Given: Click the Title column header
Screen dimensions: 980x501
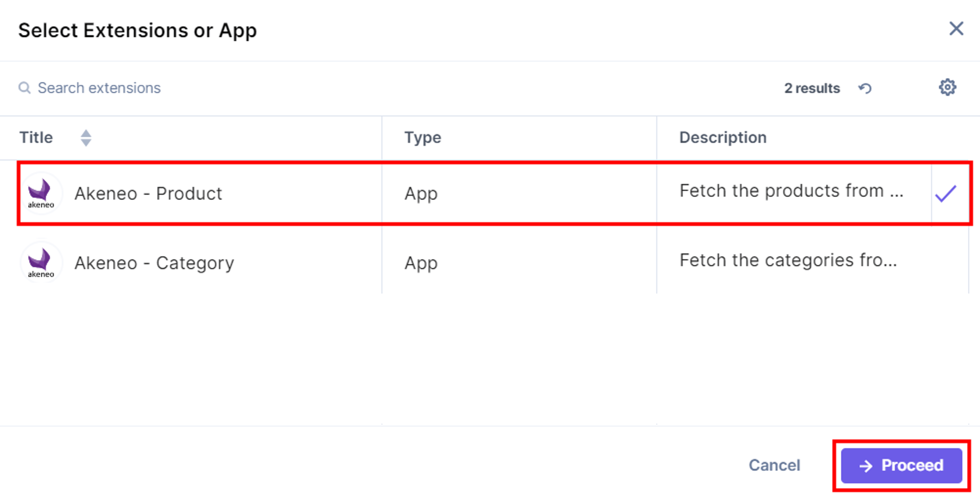Looking at the screenshot, I should (x=36, y=137).
